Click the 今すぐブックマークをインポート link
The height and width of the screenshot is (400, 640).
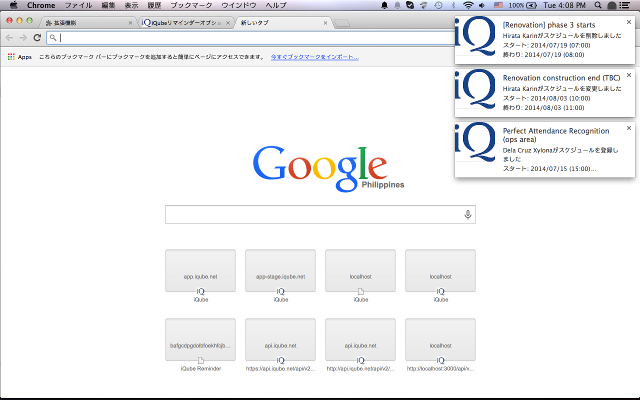315,57
